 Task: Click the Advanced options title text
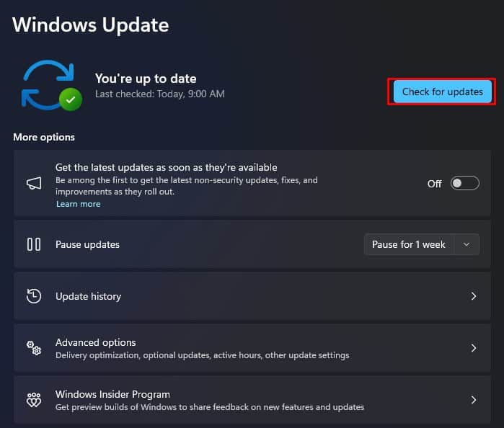click(96, 342)
